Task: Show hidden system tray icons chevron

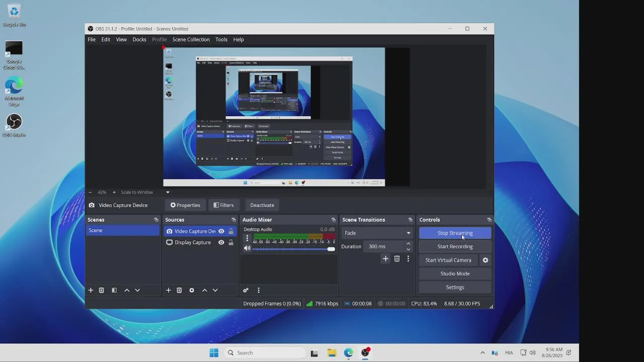Action: [482, 352]
